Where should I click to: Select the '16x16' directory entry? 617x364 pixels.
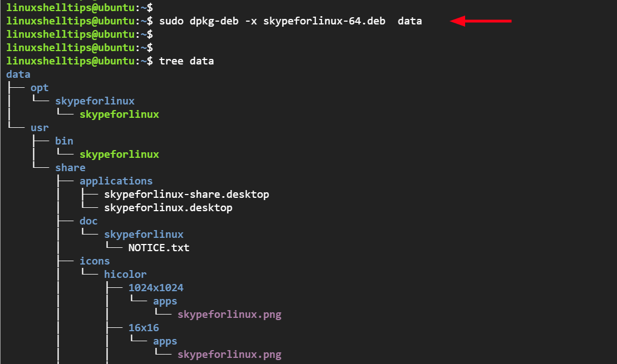[x=144, y=328]
